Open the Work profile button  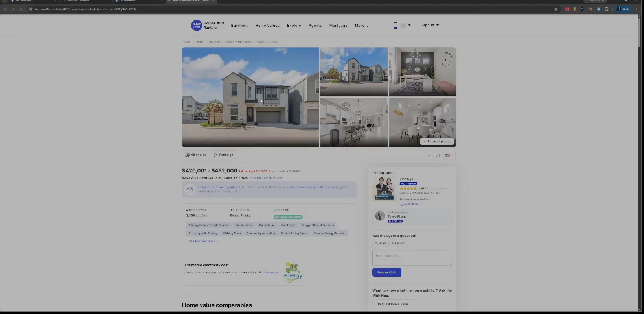click(x=623, y=9)
